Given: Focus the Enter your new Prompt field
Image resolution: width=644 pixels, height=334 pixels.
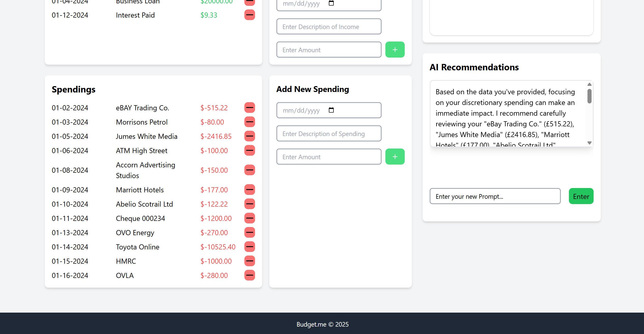Looking at the screenshot, I should pos(495,196).
